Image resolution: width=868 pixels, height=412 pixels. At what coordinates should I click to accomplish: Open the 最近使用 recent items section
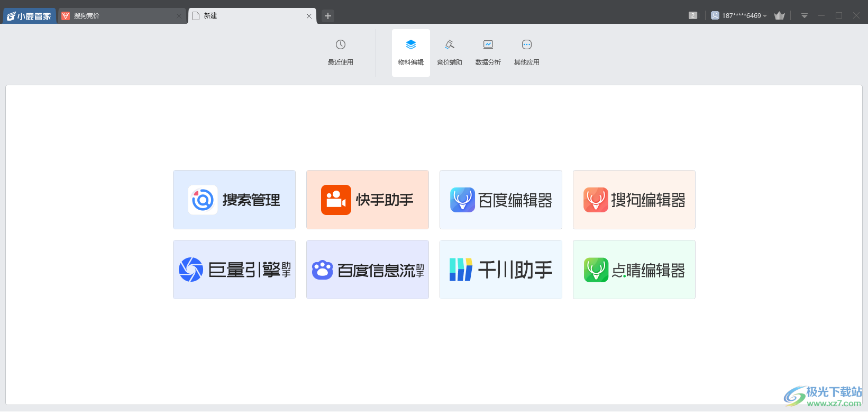(x=341, y=53)
